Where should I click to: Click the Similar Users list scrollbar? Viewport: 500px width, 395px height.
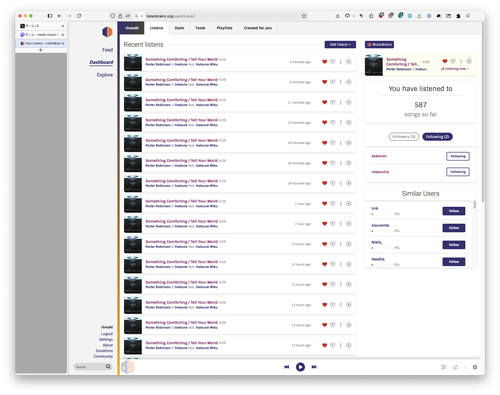(475, 205)
